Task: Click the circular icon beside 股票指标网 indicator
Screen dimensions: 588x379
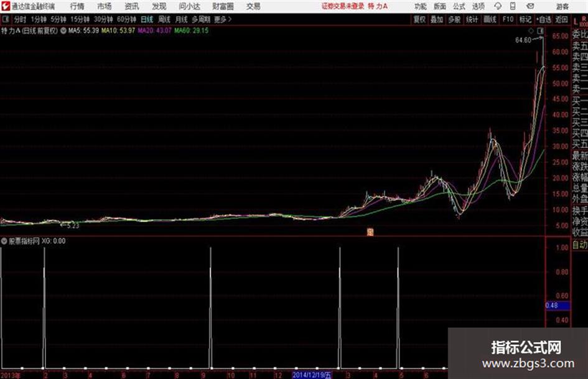Action: point(4,241)
